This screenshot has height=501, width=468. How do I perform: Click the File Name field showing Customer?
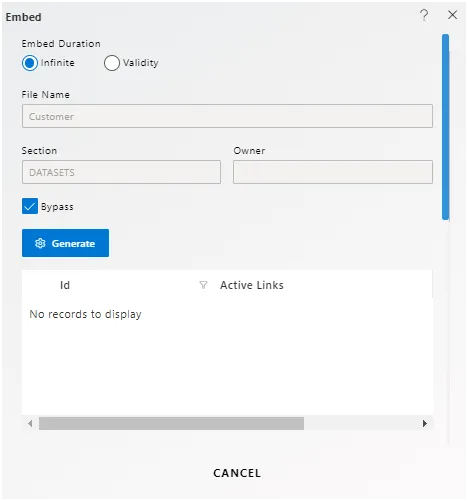pyautogui.click(x=227, y=116)
